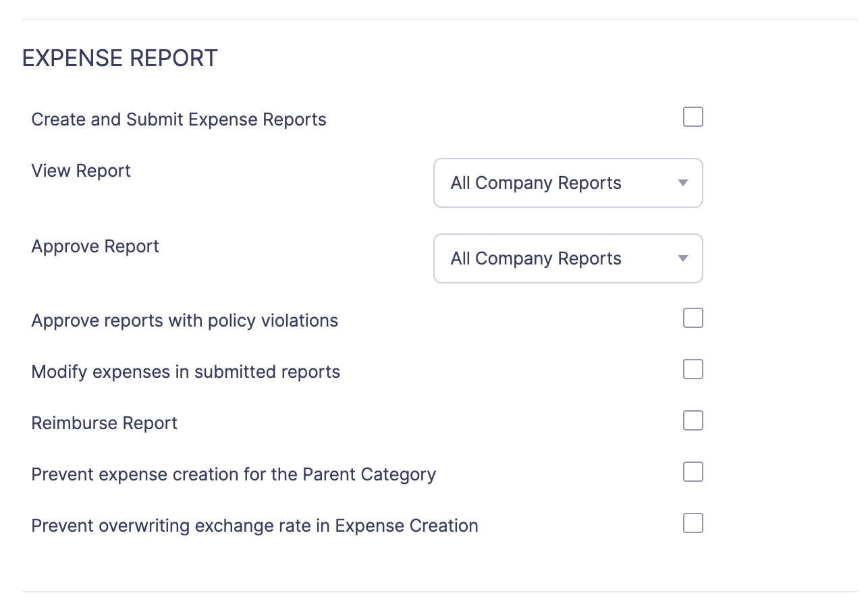Click the 'Create and Submit Expense Reports' label
868x610 pixels.
pos(179,120)
